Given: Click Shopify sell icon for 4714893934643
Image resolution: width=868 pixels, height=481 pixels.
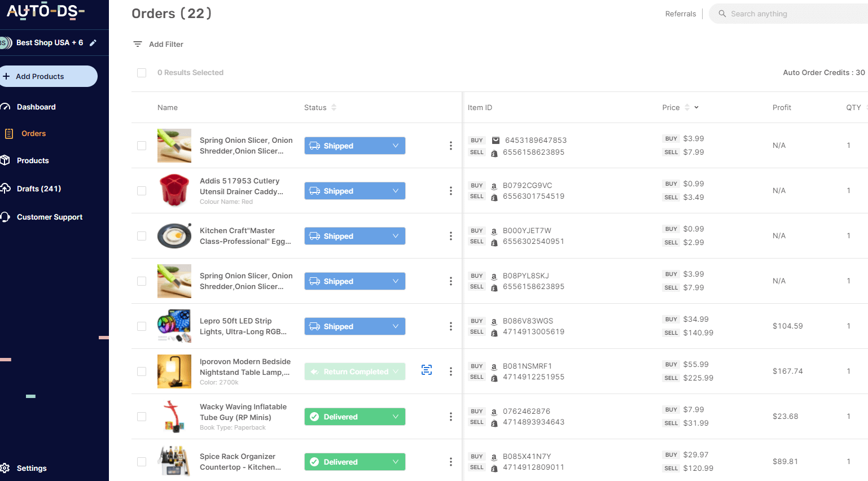Looking at the screenshot, I should [x=494, y=423].
